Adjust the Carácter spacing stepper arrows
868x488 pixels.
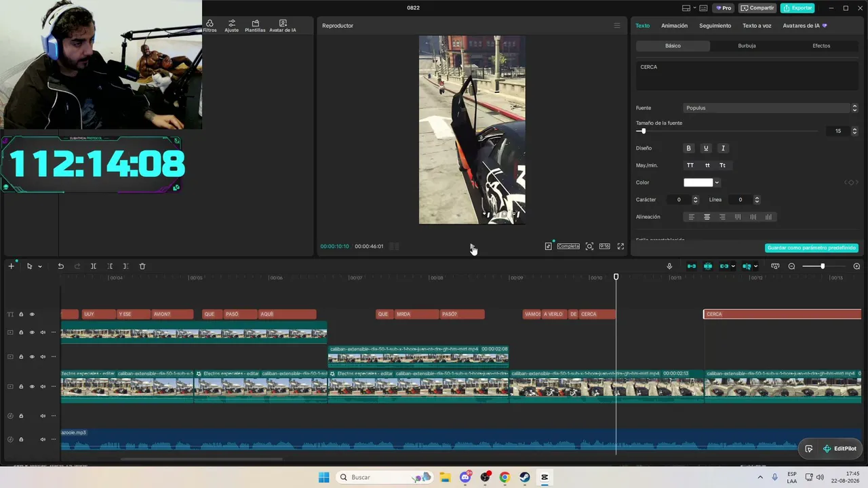click(695, 200)
